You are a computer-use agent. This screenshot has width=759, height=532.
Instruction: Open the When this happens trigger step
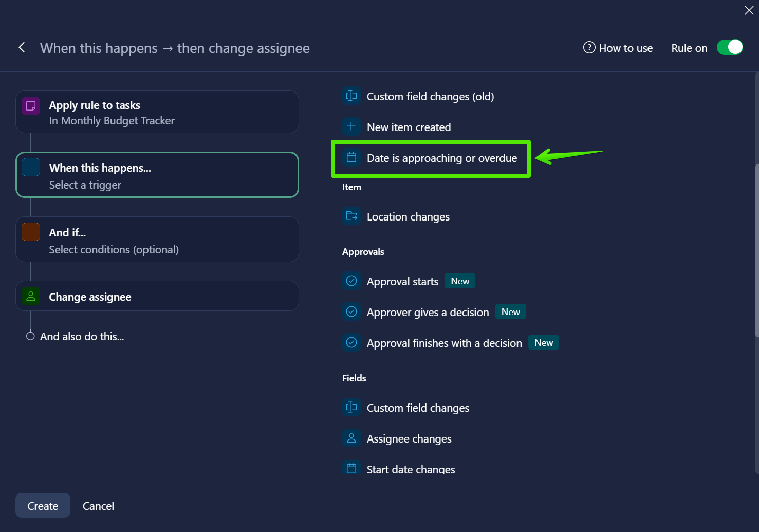point(157,175)
